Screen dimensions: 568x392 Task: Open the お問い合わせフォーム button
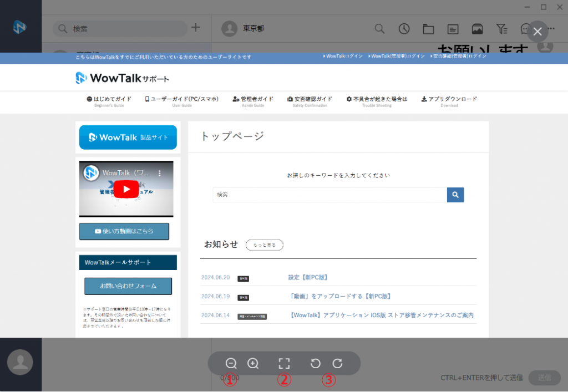coord(128,286)
